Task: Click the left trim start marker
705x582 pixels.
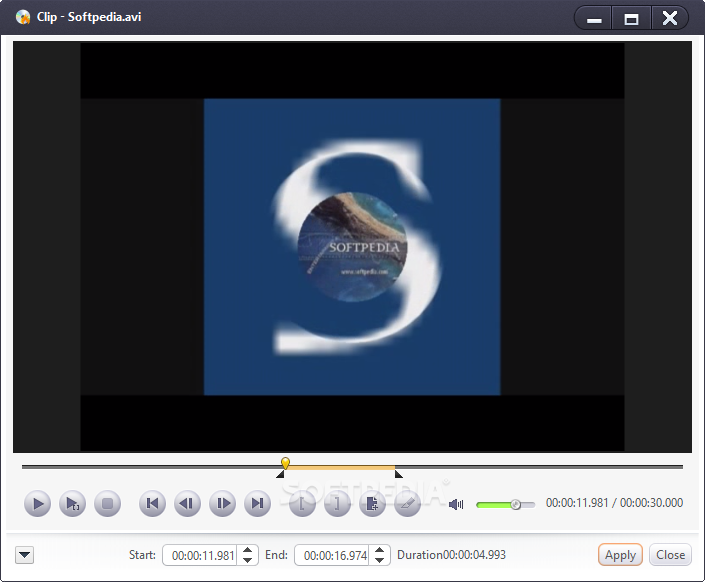Action: click(280, 474)
